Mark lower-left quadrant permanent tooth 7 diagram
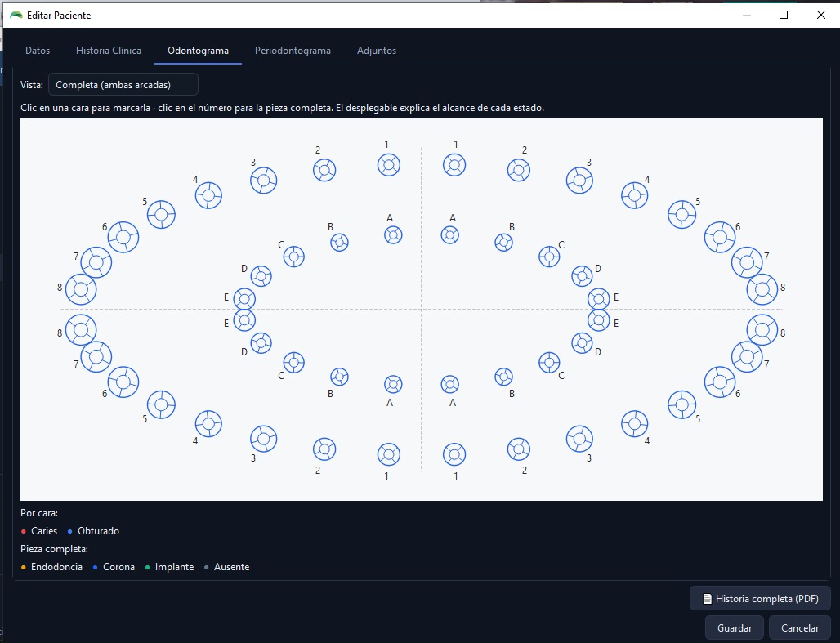Image resolution: width=840 pixels, height=643 pixels. point(96,356)
